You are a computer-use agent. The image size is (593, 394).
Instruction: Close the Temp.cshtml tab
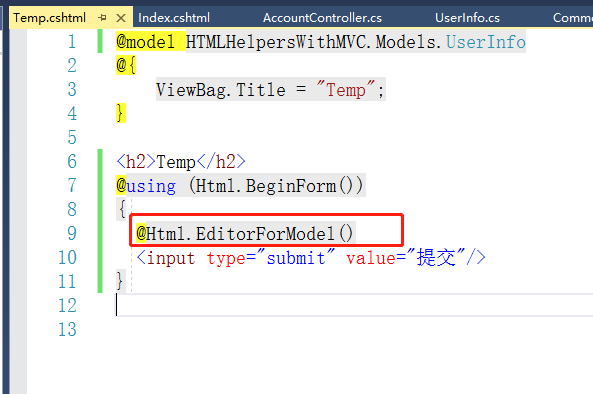click(x=121, y=18)
